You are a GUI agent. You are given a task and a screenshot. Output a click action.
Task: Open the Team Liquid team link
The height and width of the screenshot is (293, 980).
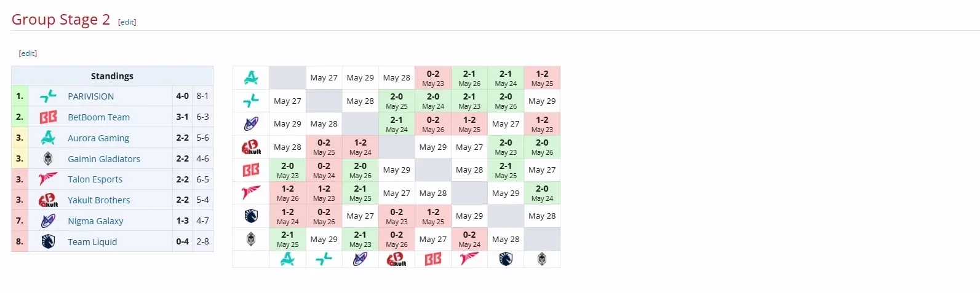[92, 242]
